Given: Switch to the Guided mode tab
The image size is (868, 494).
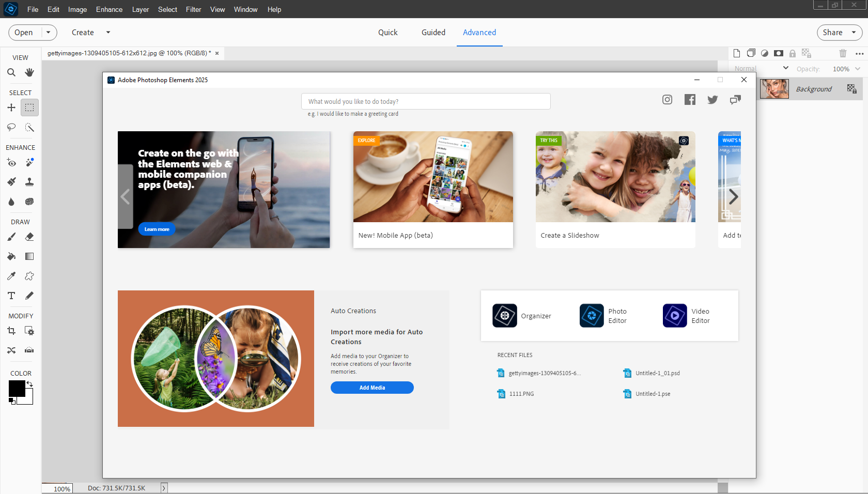Looking at the screenshot, I should click(x=433, y=32).
